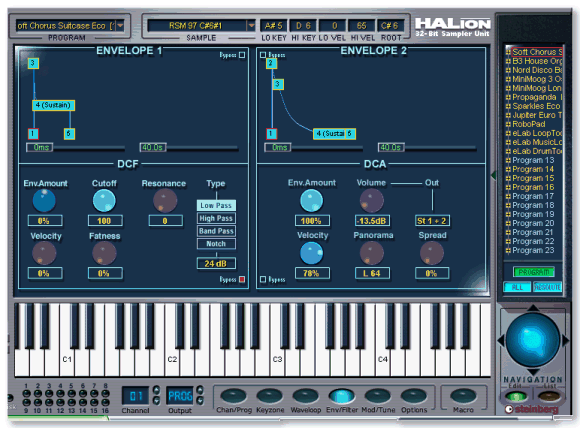Click the blue navigation ball
Viewport: 580px width, 428px height.
(x=533, y=340)
